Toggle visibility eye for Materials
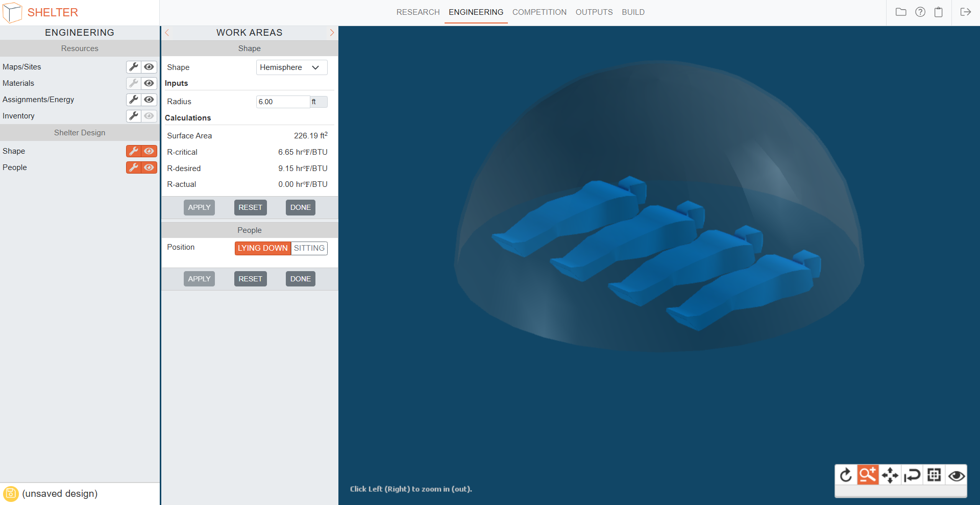980x505 pixels. pyautogui.click(x=149, y=83)
